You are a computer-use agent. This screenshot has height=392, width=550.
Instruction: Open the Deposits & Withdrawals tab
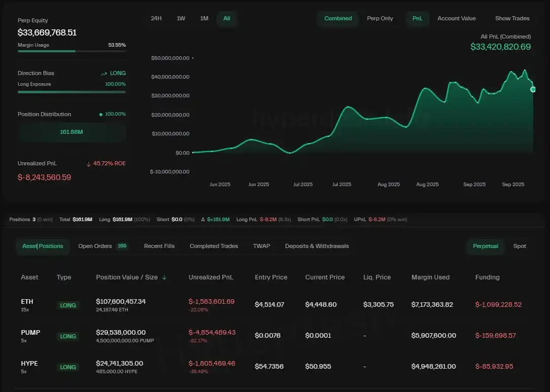pos(317,246)
